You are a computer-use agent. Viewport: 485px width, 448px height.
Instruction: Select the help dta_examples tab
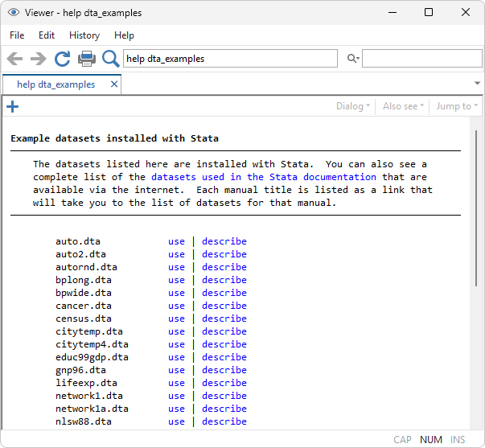tap(55, 84)
